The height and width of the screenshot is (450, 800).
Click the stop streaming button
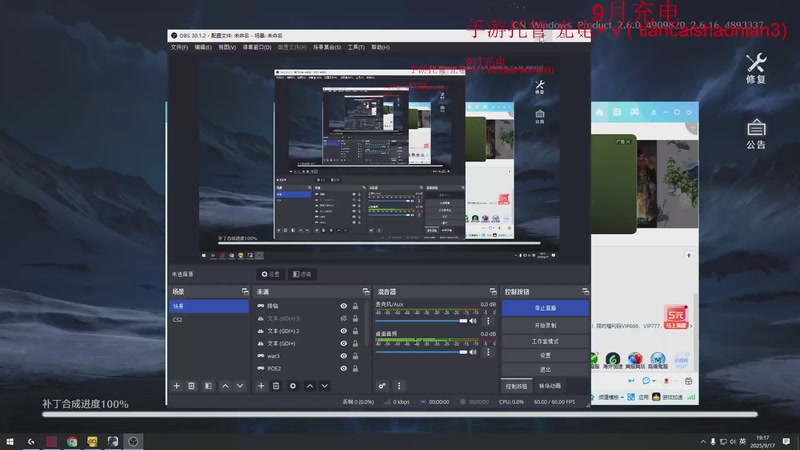[545, 308]
